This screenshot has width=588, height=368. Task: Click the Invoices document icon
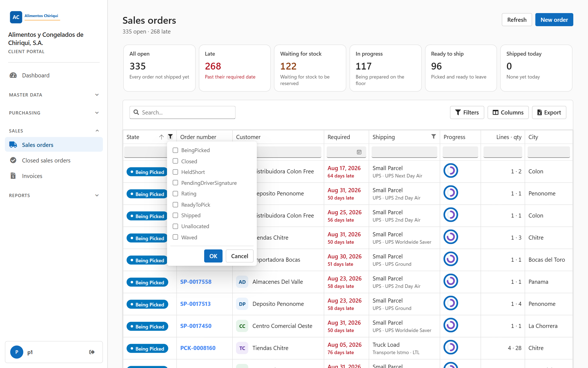[x=13, y=176]
